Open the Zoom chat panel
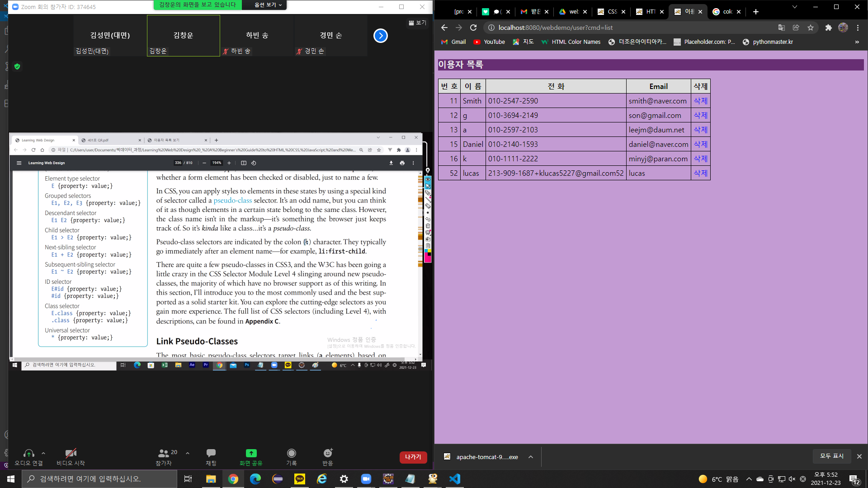The width and height of the screenshot is (868, 488). pos(211,454)
